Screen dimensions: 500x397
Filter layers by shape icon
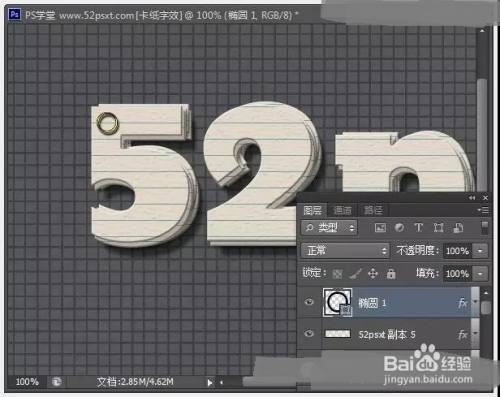pyautogui.click(x=438, y=228)
